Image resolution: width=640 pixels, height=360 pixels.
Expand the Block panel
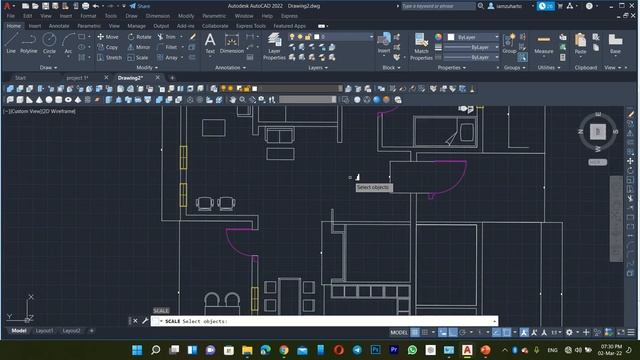pyautogui.click(x=391, y=67)
